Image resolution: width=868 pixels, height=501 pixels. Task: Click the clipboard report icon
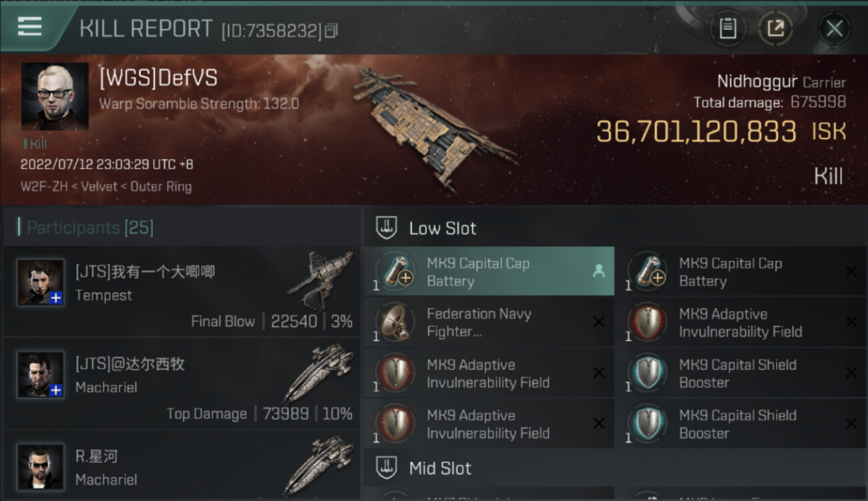728,29
